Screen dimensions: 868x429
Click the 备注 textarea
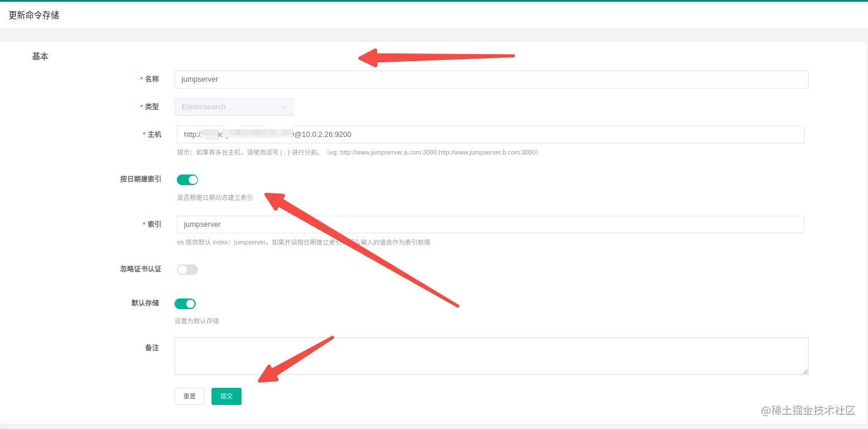coord(491,356)
